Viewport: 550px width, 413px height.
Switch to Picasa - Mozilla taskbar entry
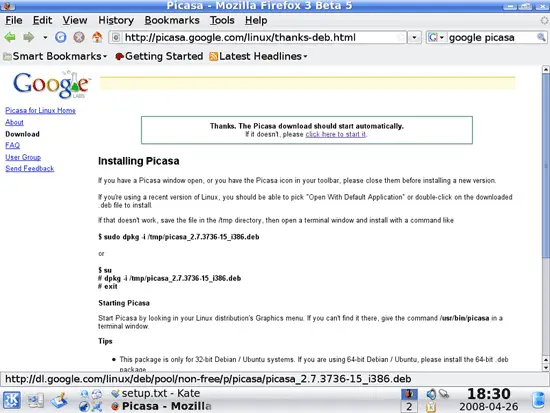pos(161,406)
